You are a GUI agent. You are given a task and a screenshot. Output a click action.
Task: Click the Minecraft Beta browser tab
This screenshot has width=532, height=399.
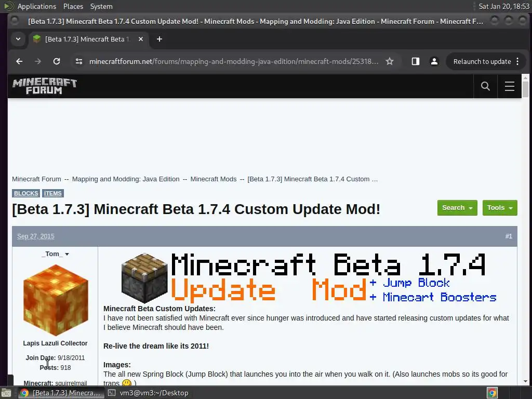pyautogui.click(x=88, y=39)
